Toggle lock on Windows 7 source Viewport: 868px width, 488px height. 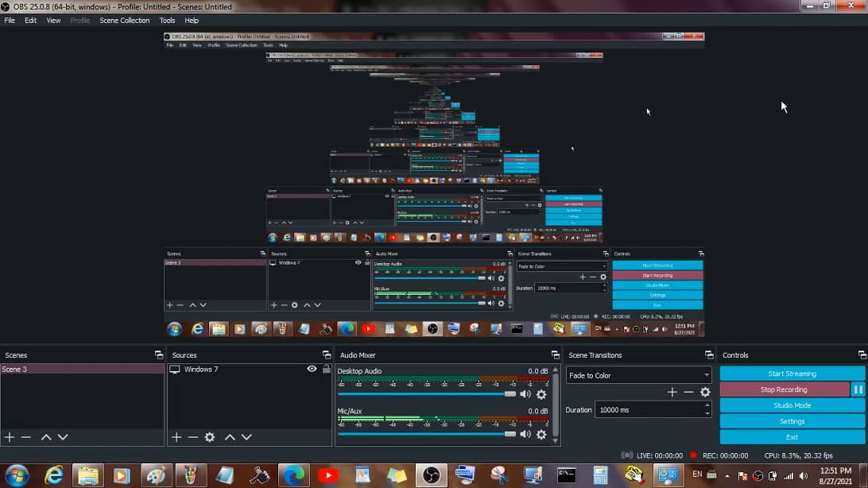(x=327, y=369)
